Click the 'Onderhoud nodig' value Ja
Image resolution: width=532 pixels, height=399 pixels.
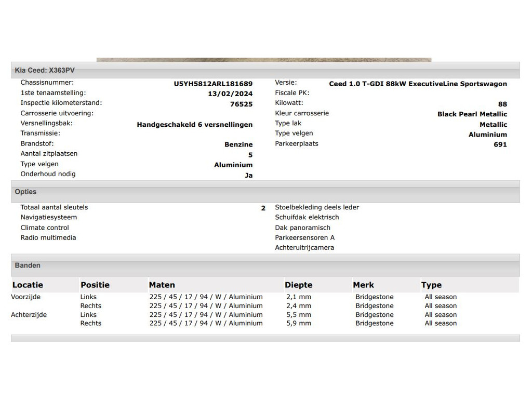click(249, 176)
